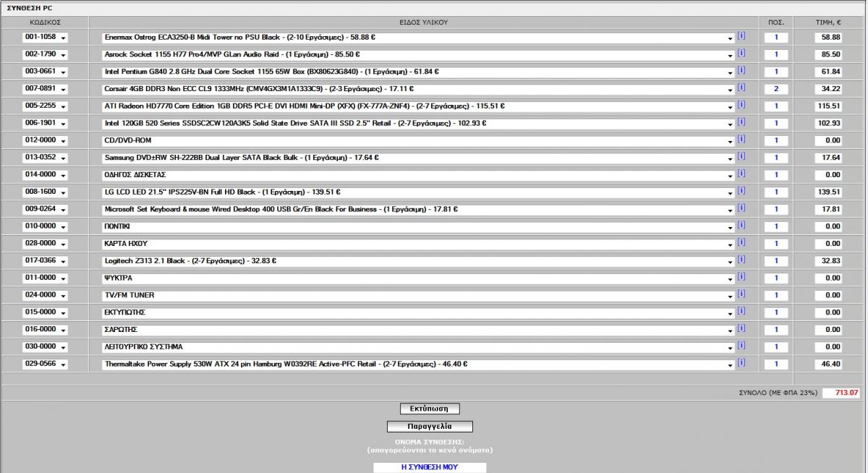Expand ATI Radeon HD7770 product dropdown
The image size is (868, 473).
418,106
